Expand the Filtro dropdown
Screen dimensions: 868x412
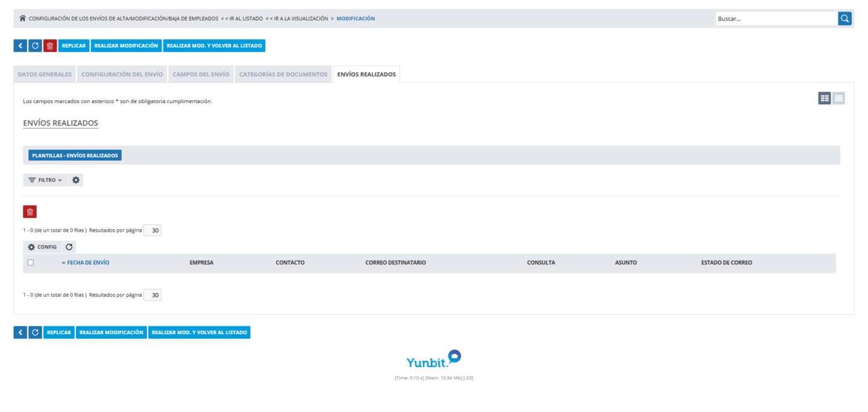[x=45, y=180]
